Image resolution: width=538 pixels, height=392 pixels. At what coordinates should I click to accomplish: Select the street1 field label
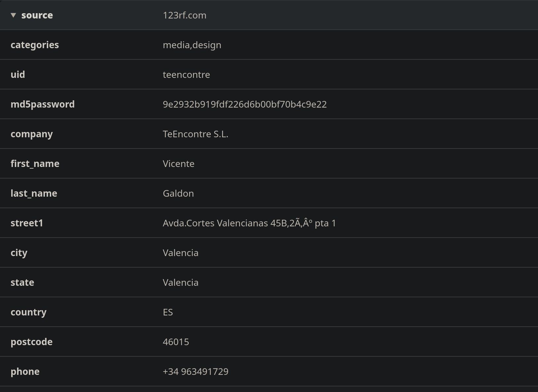pos(27,223)
